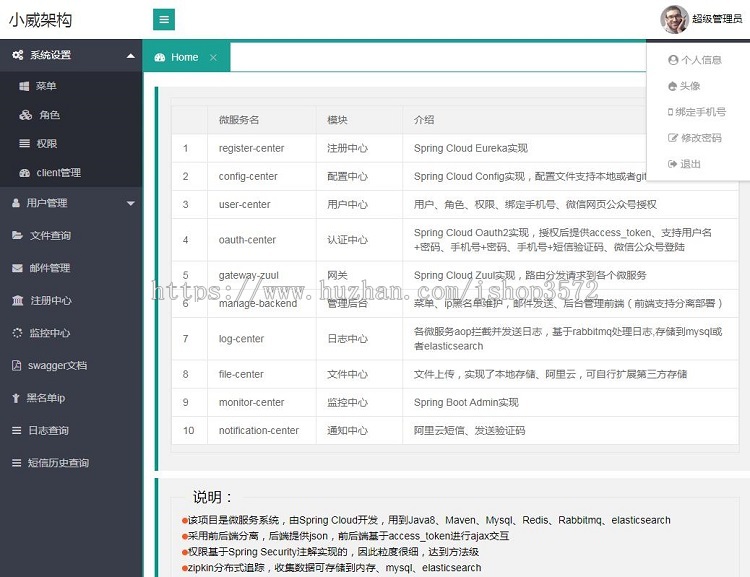Click the 退出 sign-out icon
750x577 pixels.
point(673,164)
